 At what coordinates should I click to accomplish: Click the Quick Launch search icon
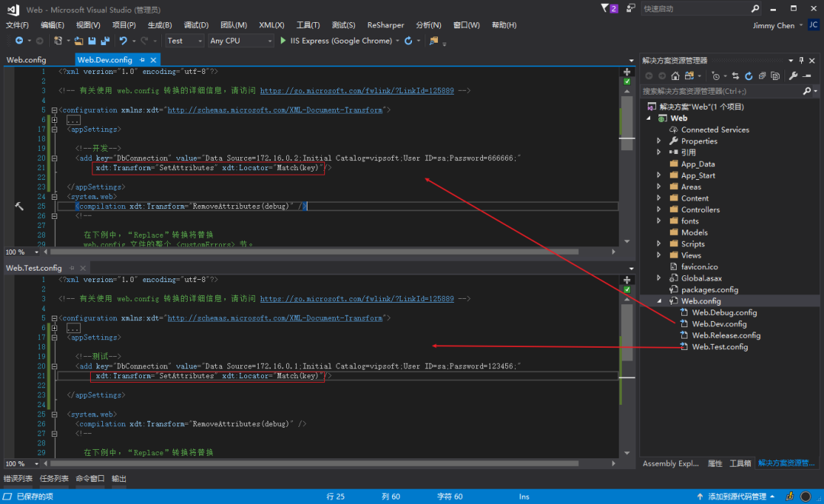click(x=755, y=8)
